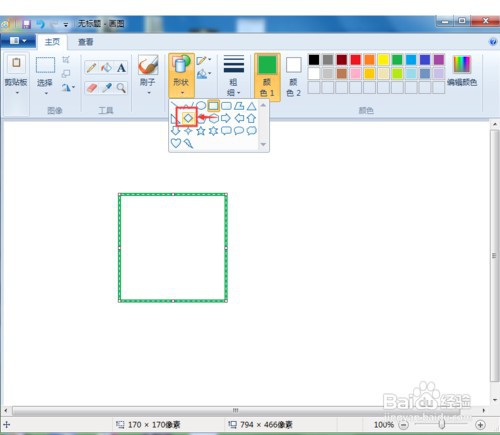Click the horizontal scrollbar thumb

(x=235, y=410)
